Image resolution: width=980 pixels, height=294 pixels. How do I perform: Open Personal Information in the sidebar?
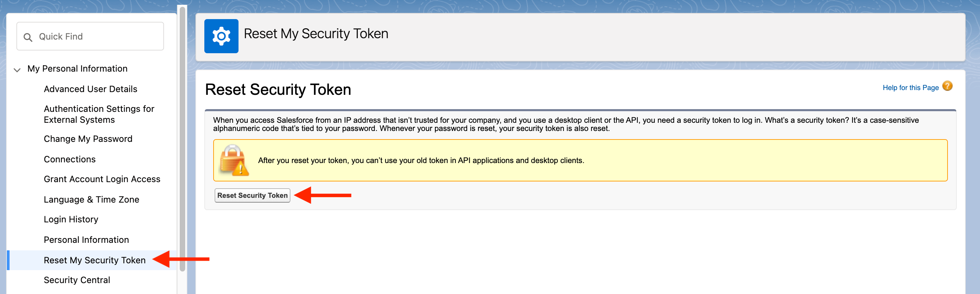click(86, 240)
